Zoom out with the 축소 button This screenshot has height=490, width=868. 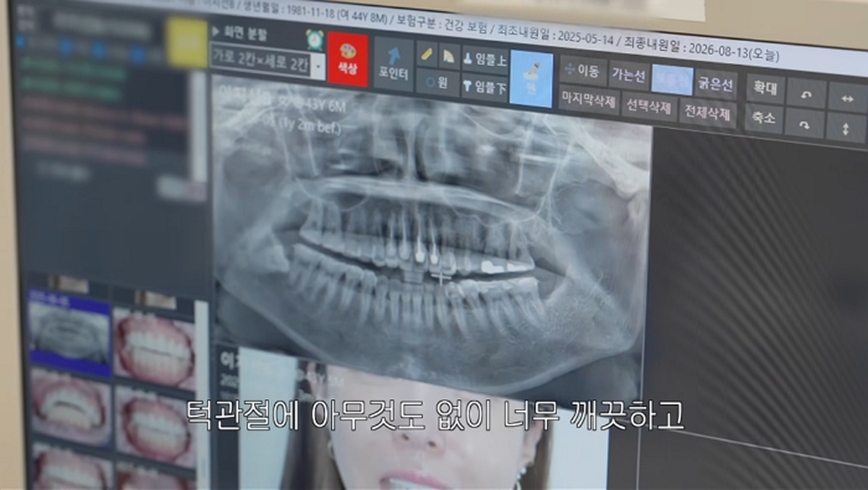(x=765, y=118)
